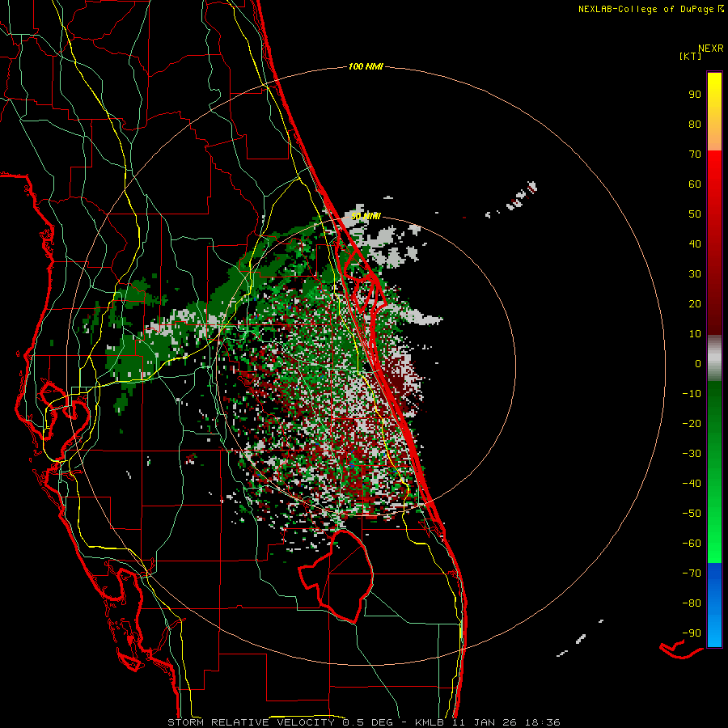Screen dimensions: 728x728
Task: Click the 0 knot scale label
Action: (698, 364)
